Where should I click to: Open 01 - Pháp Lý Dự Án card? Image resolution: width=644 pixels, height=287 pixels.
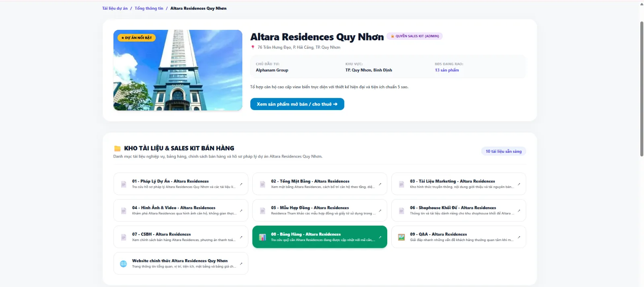(181, 184)
